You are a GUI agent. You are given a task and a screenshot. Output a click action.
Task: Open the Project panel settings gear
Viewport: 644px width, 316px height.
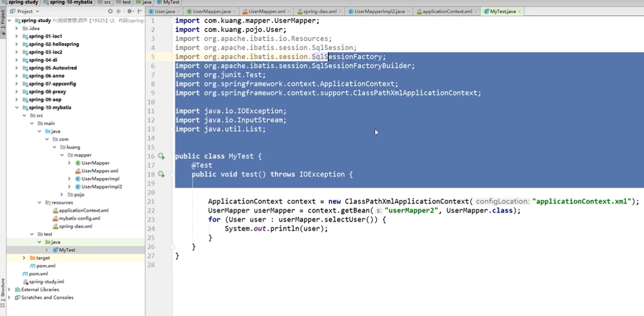click(129, 11)
